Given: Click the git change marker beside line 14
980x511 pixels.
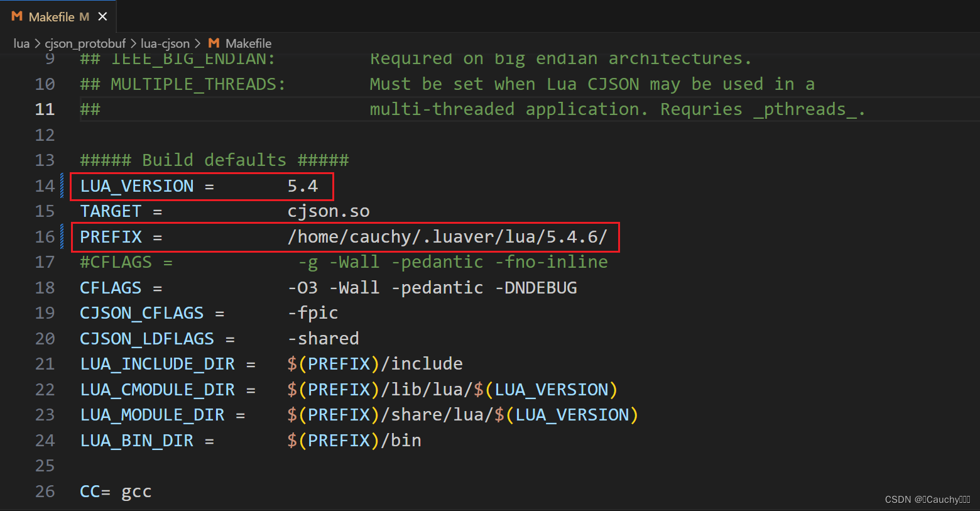Looking at the screenshot, I should [62, 186].
